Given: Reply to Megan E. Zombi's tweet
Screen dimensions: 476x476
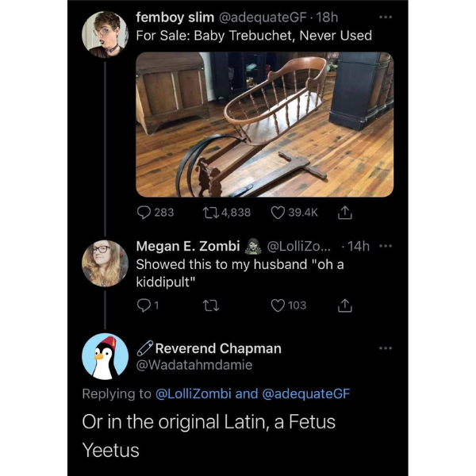Looking at the screenshot, I should tap(144, 305).
